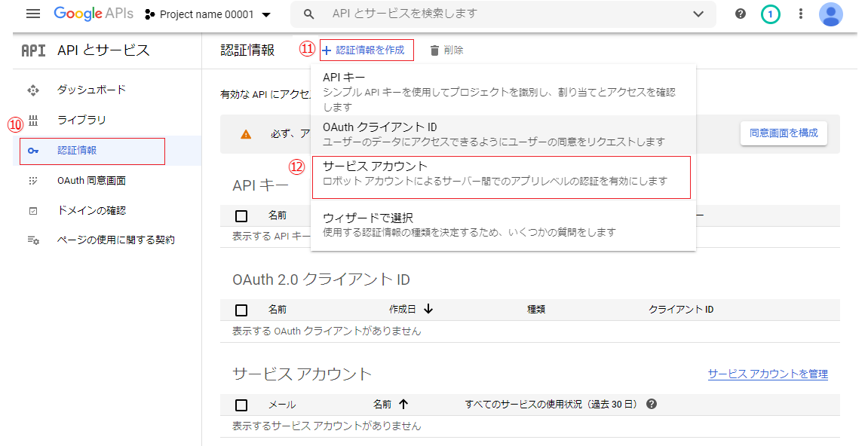Click the 同意画面を構成 button
The image size is (868, 446).
[x=784, y=133]
